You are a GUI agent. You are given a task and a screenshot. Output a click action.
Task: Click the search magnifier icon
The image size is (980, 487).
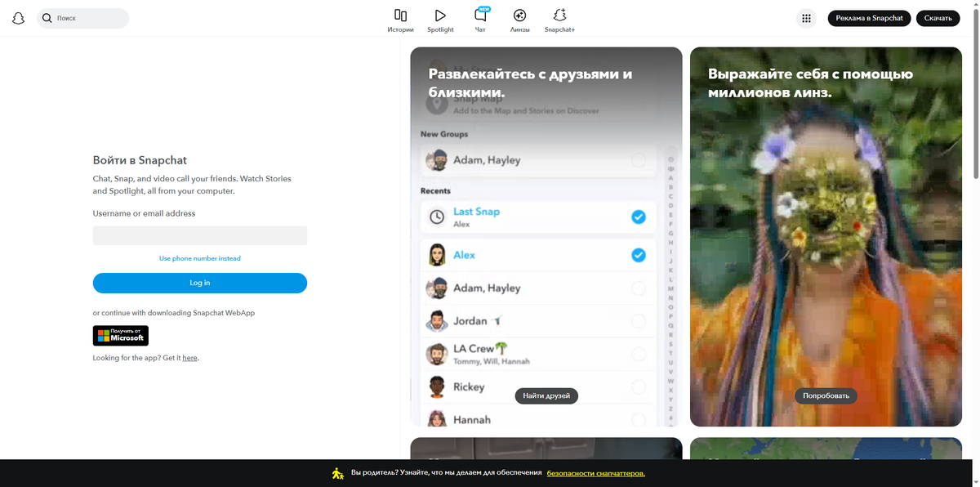pos(47,18)
